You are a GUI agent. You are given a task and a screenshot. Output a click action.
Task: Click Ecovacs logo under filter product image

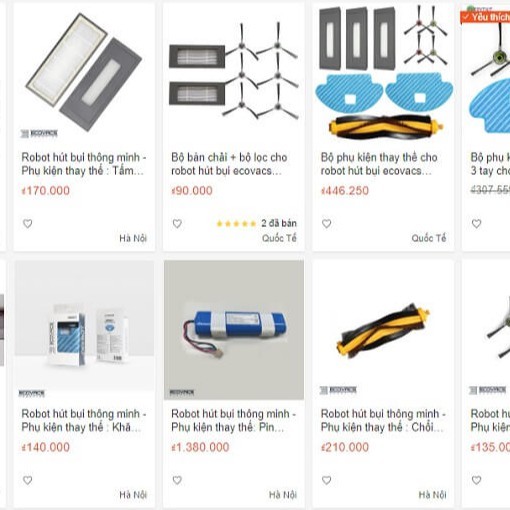coord(39,134)
